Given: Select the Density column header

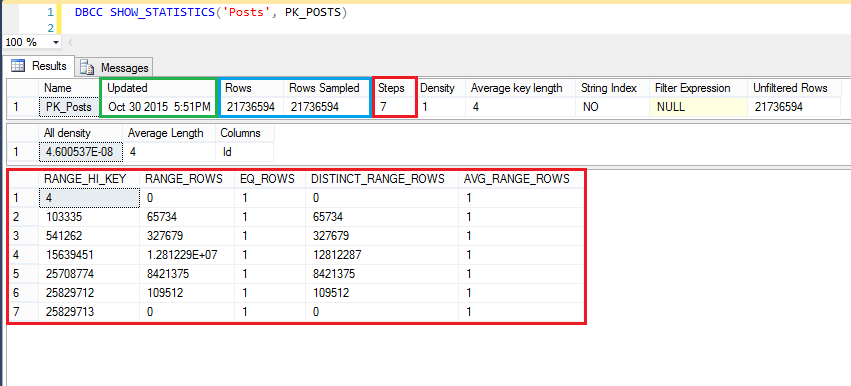Looking at the screenshot, I should [441, 88].
